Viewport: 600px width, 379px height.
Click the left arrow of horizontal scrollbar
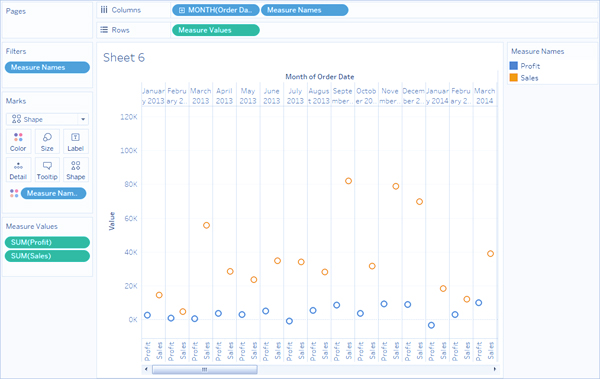(146, 369)
